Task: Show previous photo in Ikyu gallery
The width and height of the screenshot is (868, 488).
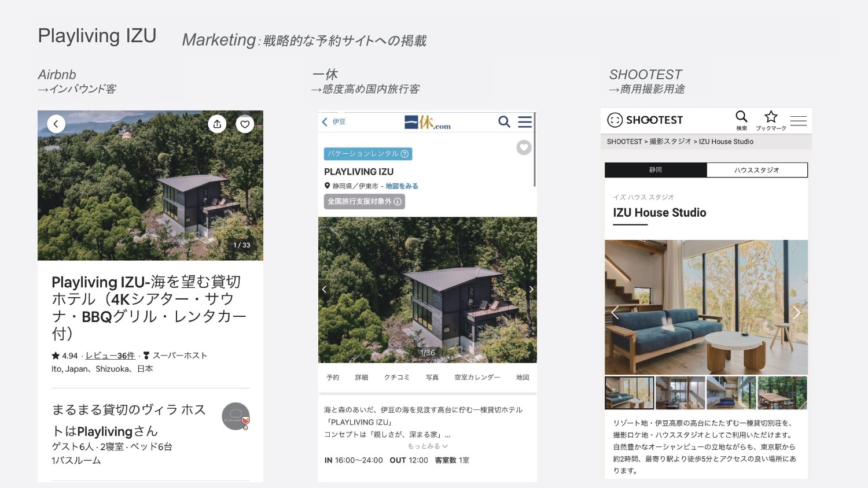Action: [324, 289]
